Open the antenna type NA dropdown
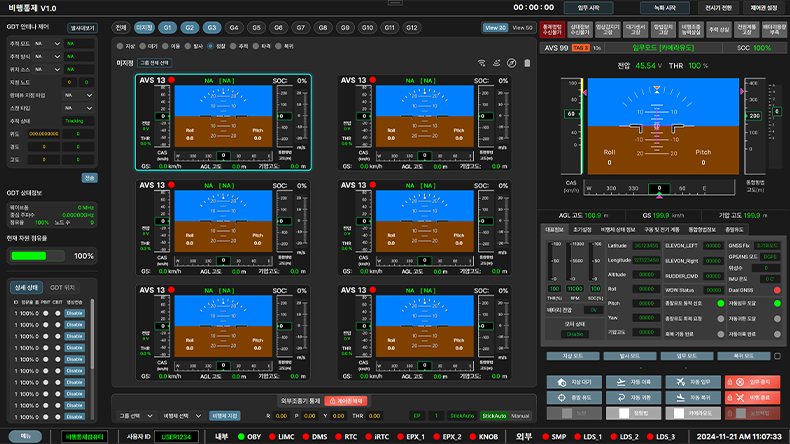 point(79,95)
